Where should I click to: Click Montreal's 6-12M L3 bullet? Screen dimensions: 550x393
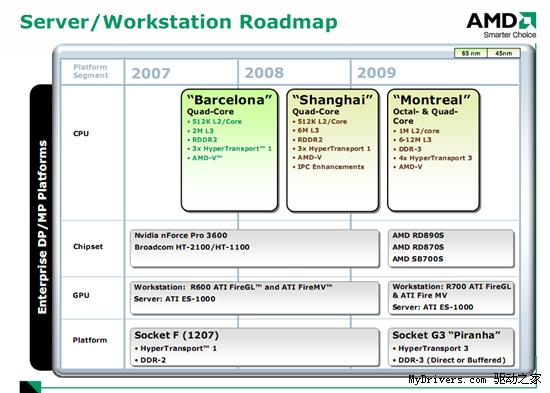click(412, 140)
